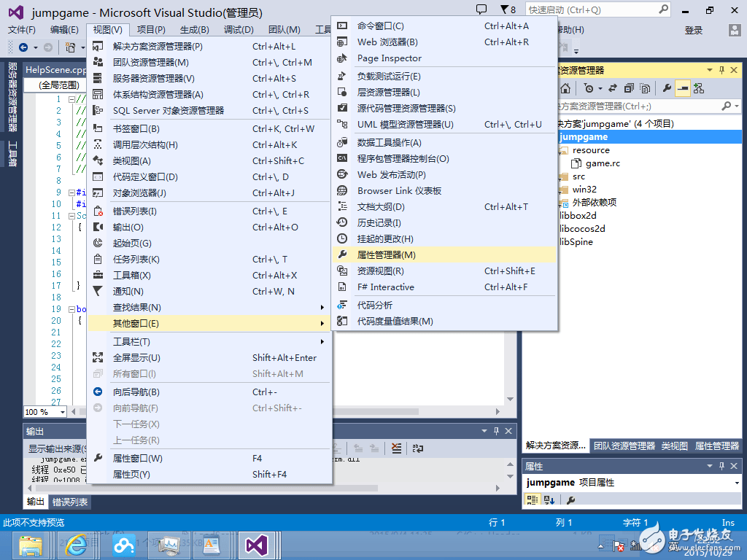Pin the Solution Explorer panel
747x560 pixels.
pyautogui.click(x=721, y=70)
